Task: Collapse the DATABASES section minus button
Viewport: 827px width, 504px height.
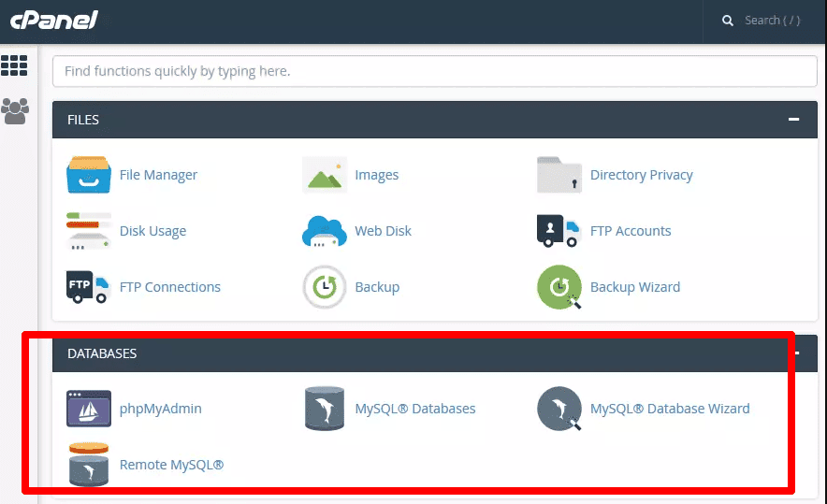Action: (x=797, y=353)
